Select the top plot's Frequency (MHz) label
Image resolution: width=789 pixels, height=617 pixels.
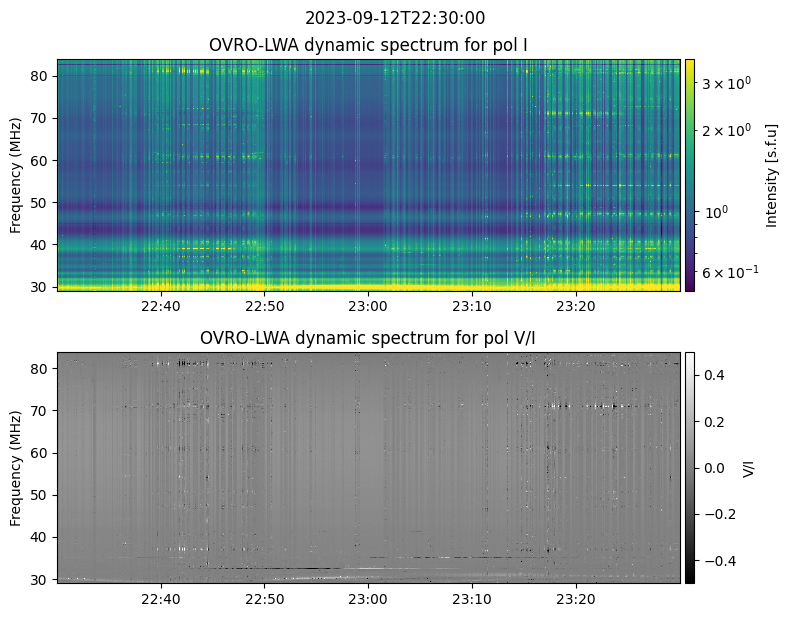coord(16,175)
